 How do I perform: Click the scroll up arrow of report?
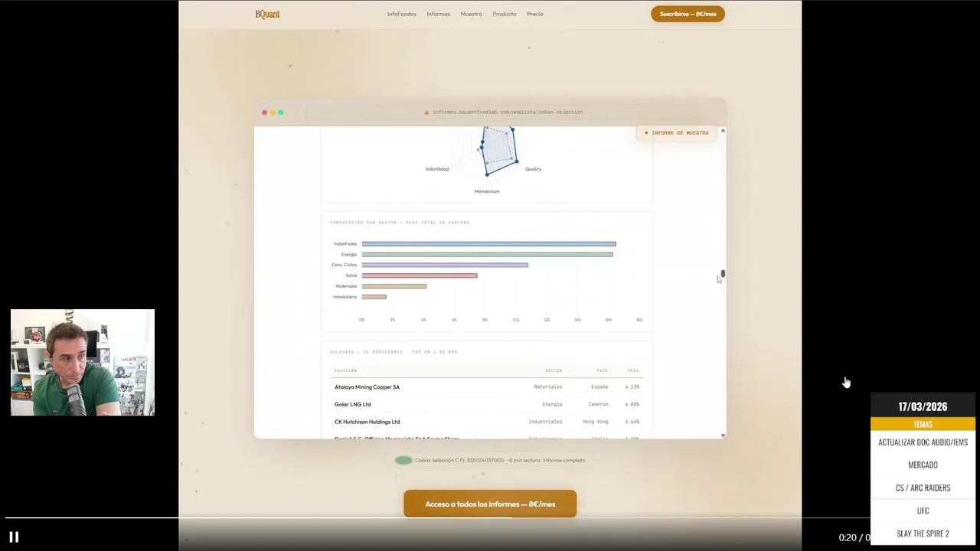coord(723,131)
